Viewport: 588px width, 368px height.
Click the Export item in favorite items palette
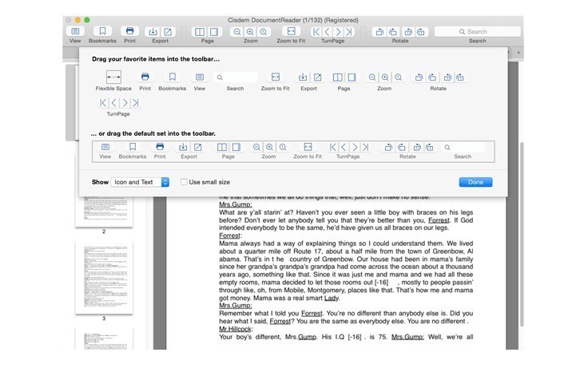click(x=309, y=81)
